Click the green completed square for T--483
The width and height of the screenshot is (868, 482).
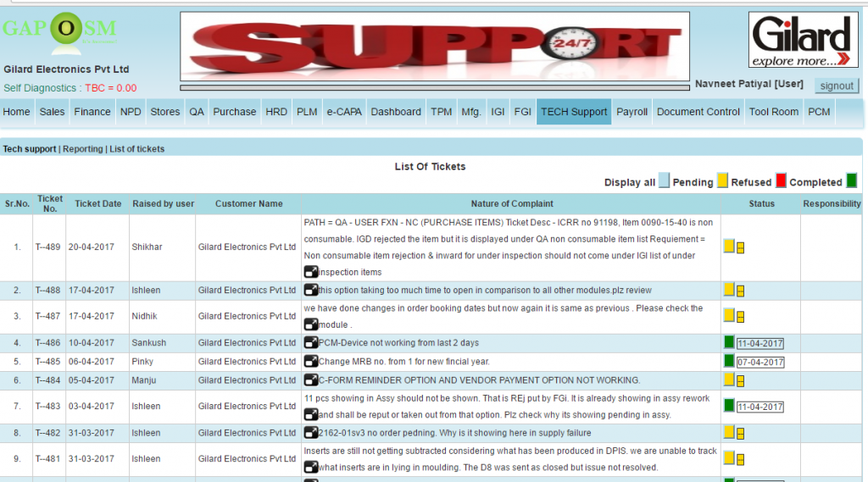pyautogui.click(x=729, y=406)
